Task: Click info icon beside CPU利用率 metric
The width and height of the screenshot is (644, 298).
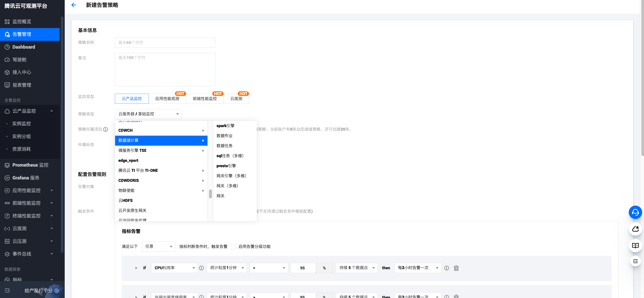Action: [202, 268]
